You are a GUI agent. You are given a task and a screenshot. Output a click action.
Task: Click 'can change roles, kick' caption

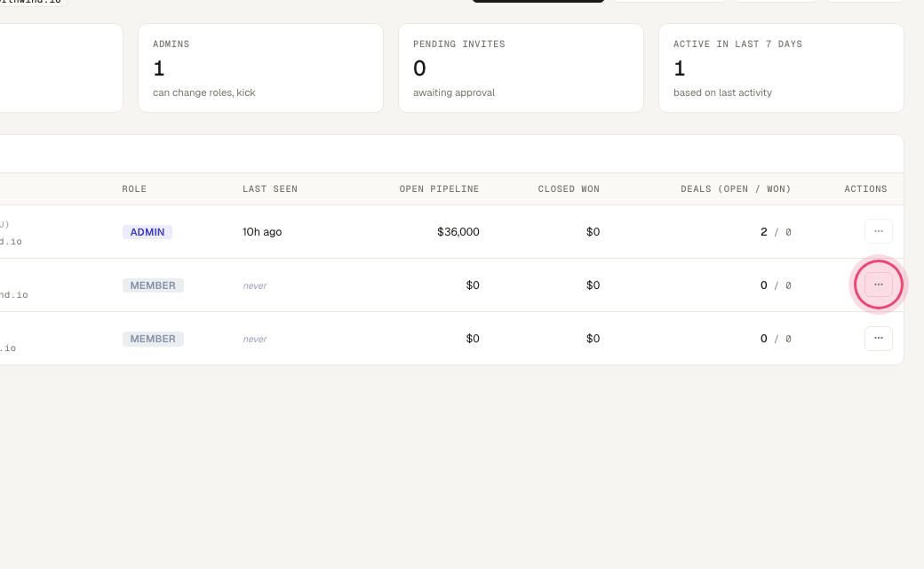pyautogui.click(x=203, y=92)
